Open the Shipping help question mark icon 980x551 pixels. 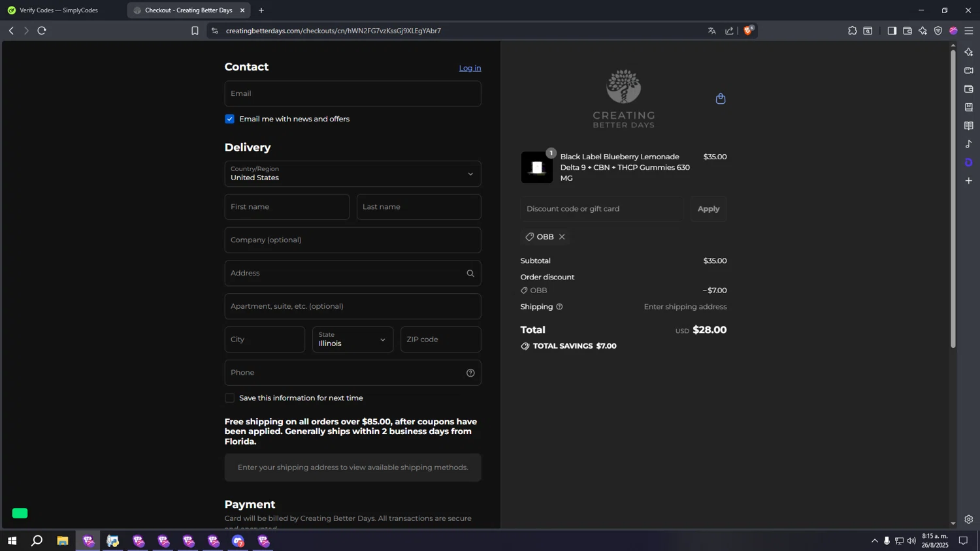(559, 307)
